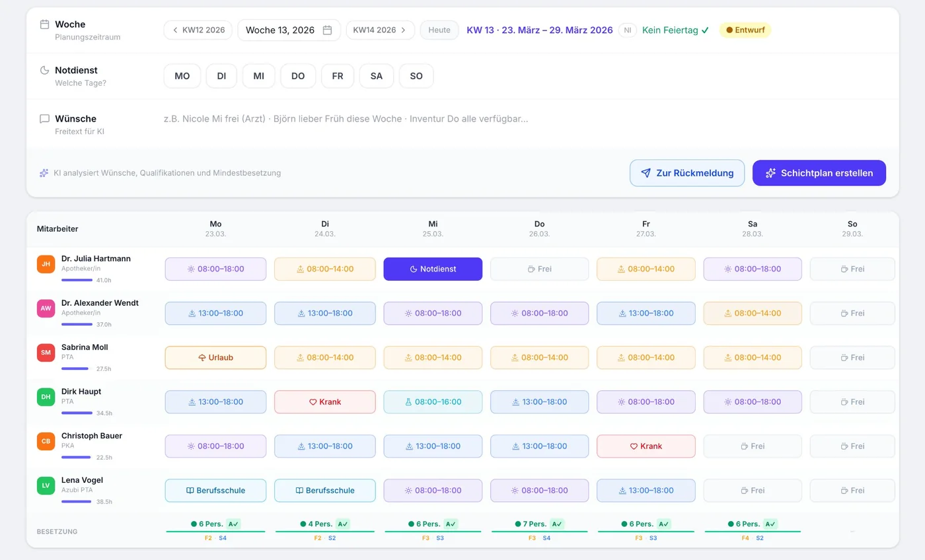This screenshot has height=560, width=925.
Task: Click LV avatar of Lena Vogel
Action: 46,485
